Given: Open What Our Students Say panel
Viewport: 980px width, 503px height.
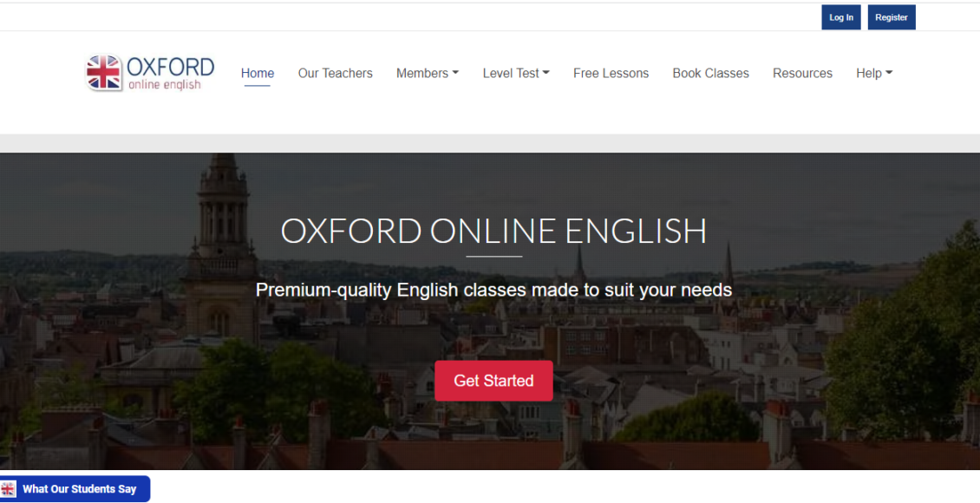Looking at the screenshot, I should click(75, 489).
